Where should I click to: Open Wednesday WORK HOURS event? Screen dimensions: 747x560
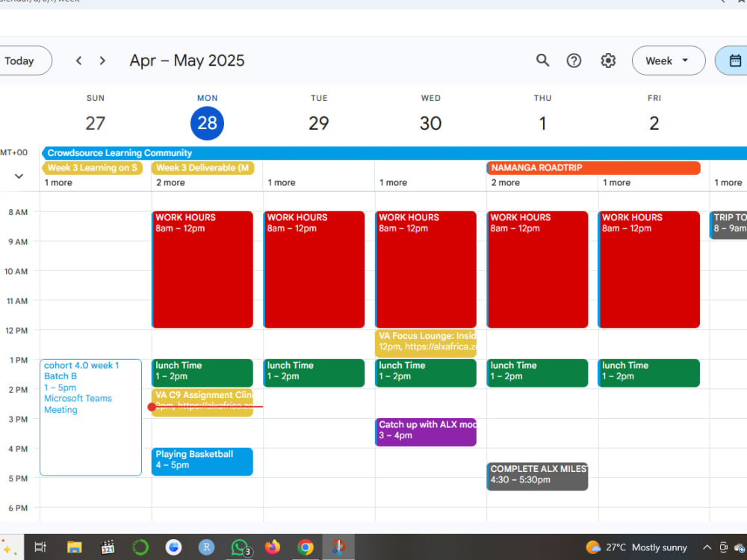[x=426, y=270]
